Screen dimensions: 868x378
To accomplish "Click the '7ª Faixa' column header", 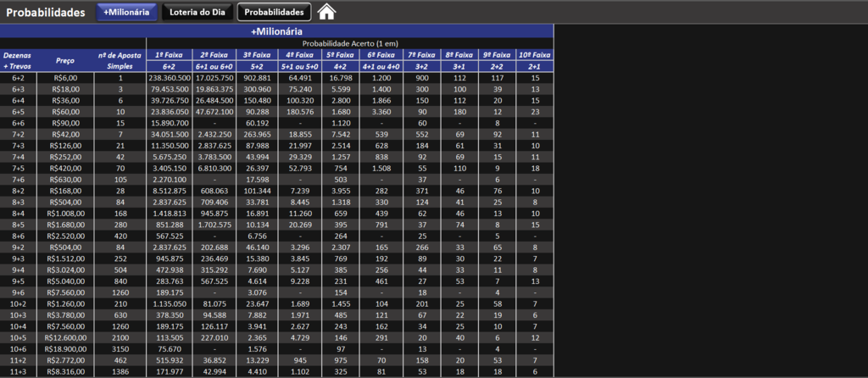I will pyautogui.click(x=423, y=55).
